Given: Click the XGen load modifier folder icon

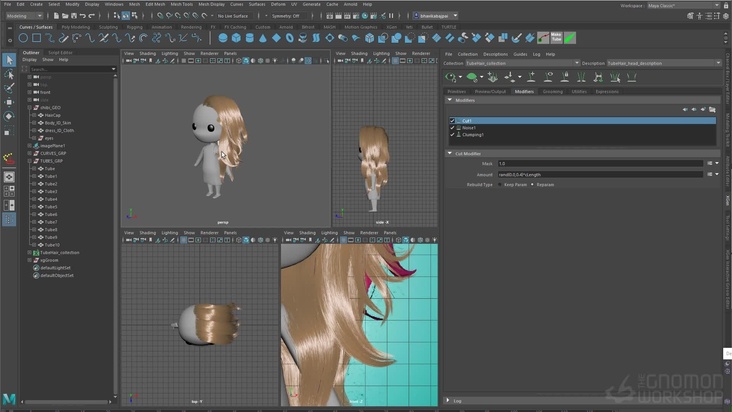Looking at the screenshot, I should point(711,109).
